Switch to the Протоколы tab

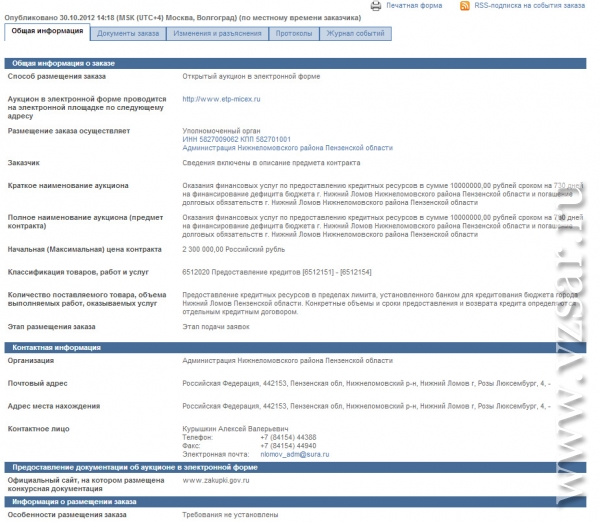pos(294,34)
